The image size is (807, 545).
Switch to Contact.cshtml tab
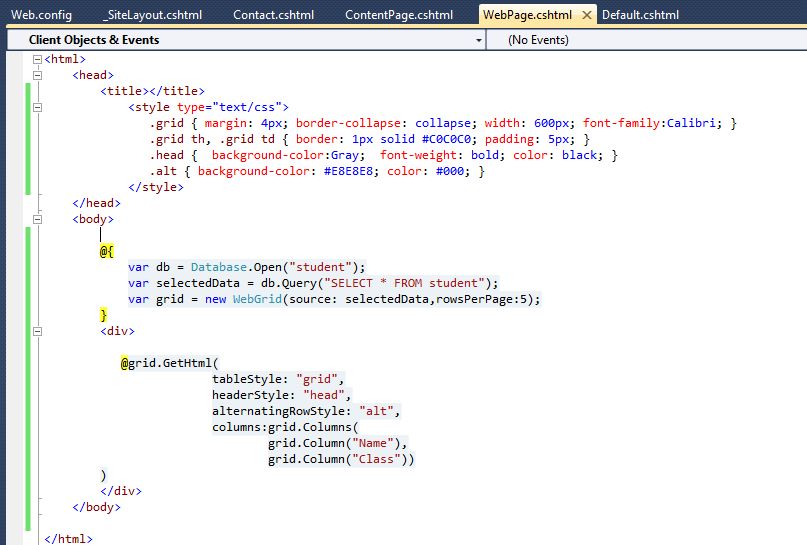[273, 15]
